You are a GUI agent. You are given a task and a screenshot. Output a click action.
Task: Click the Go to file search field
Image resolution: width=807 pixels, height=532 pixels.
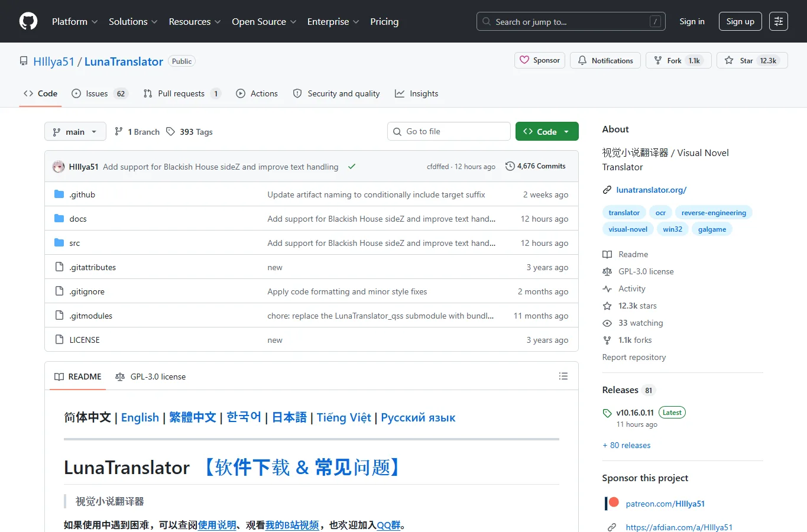449,131
